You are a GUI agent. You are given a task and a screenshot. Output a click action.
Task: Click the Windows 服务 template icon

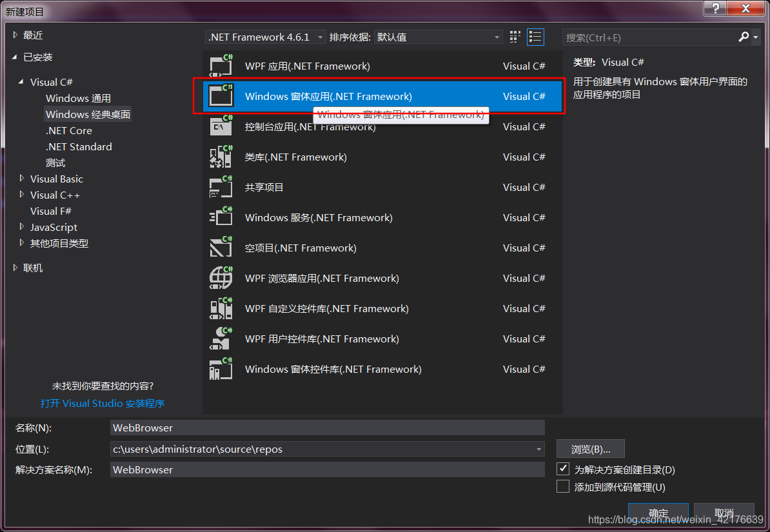pos(221,217)
